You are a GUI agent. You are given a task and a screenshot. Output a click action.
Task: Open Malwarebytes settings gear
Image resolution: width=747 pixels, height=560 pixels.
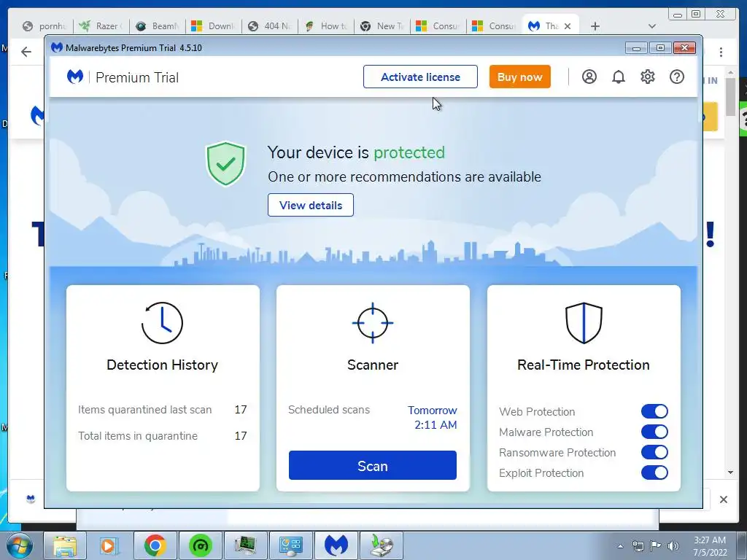[648, 77]
